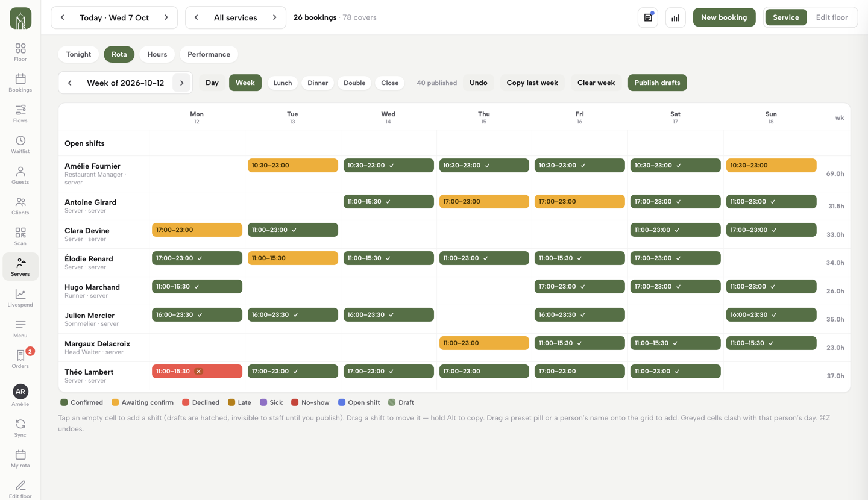
Task: Undo the last rota change
Action: click(x=479, y=83)
